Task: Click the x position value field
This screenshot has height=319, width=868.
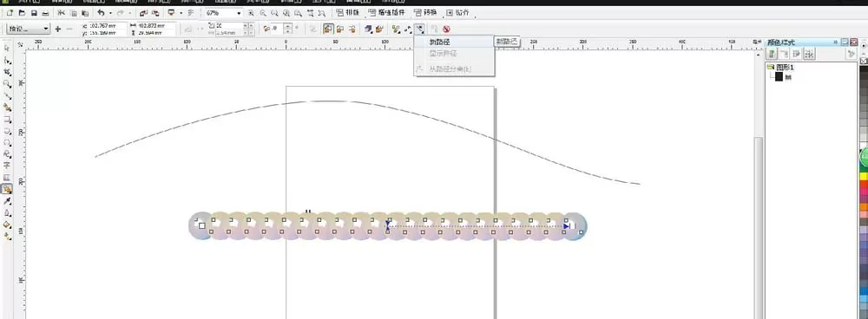Action: point(107,25)
